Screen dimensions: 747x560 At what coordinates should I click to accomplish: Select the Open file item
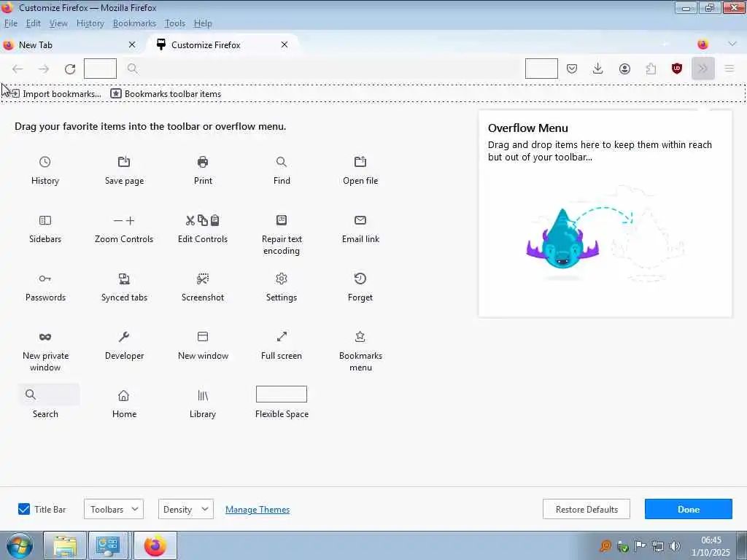[x=360, y=171]
